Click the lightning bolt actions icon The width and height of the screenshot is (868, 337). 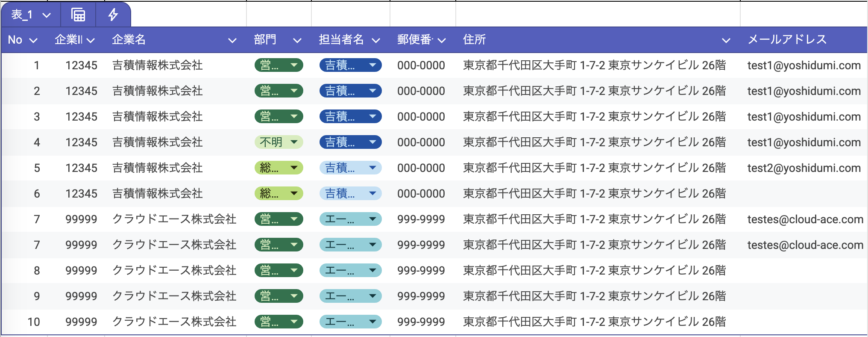tap(113, 15)
